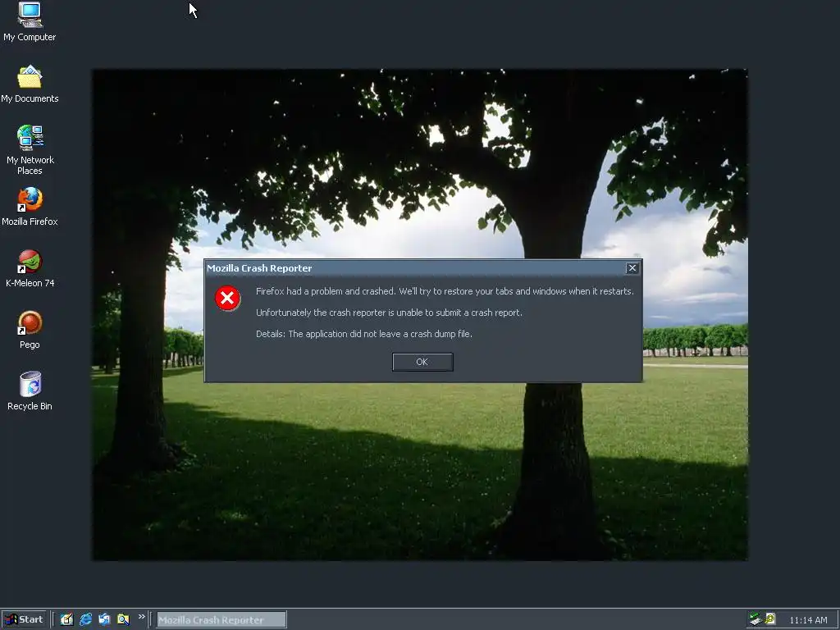Select the My Documents desktop icon
The image size is (840, 630).
30,84
